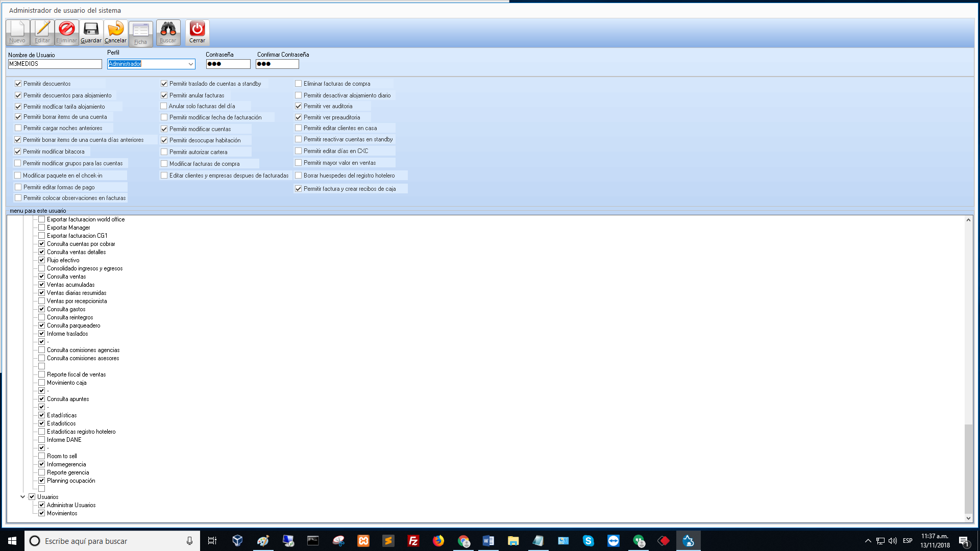Uncheck Permitir descuentos checkbox
Image resolution: width=980 pixels, height=551 pixels.
point(18,84)
